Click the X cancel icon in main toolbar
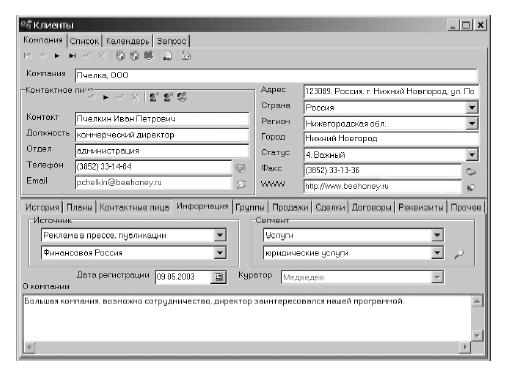The image size is (505, 371). [x=101, y=56]
